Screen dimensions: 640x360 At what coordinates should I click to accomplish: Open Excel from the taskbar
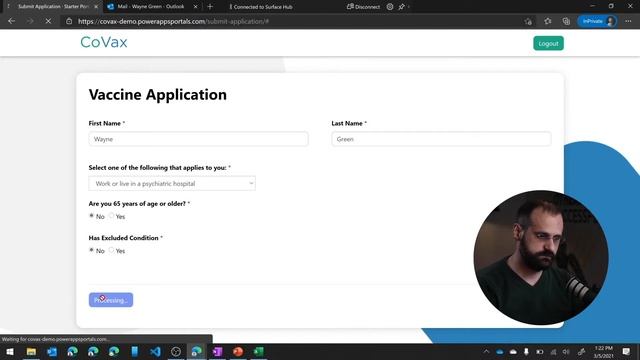point(259,351)
